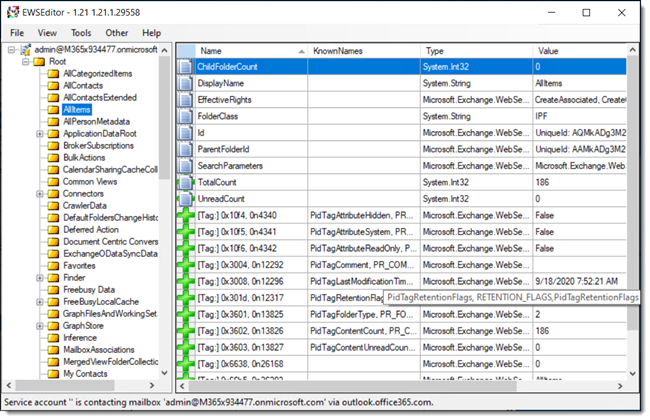Viewport: 650px width, 420px height.
Task: Click the Root folder icon
Action: (39, 62)
